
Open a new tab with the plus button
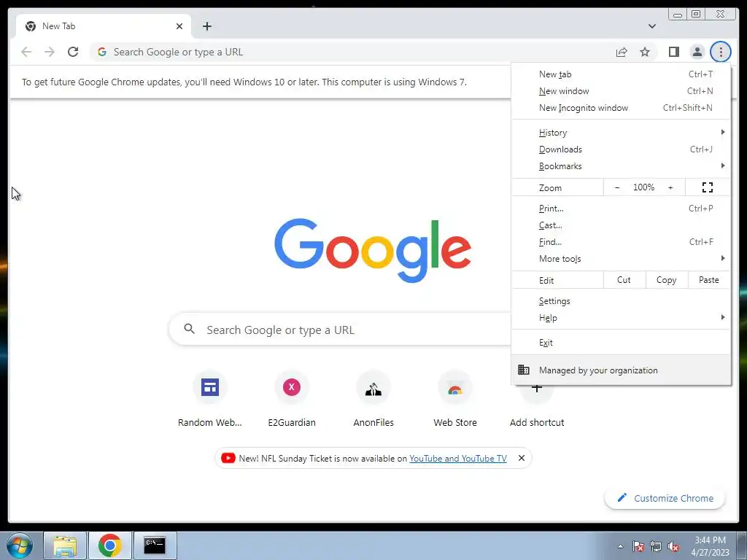click(206, 26)
